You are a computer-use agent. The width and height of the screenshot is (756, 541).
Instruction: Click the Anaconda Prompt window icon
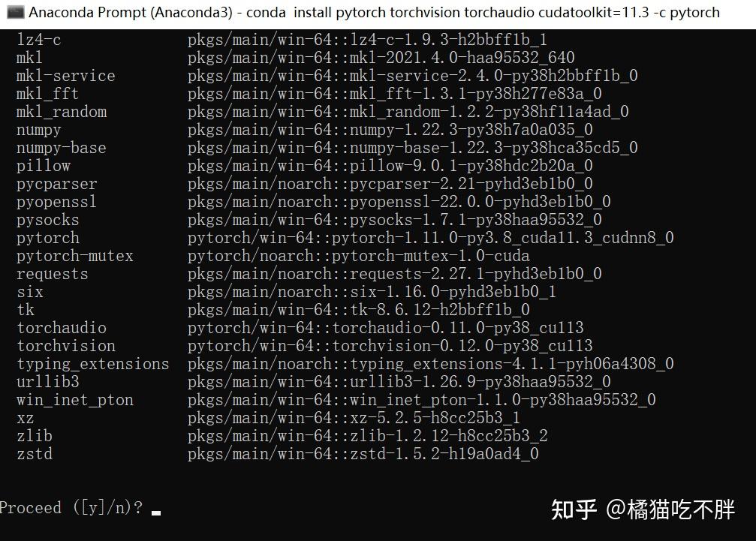pyautogui.click(x=16, y=12)
